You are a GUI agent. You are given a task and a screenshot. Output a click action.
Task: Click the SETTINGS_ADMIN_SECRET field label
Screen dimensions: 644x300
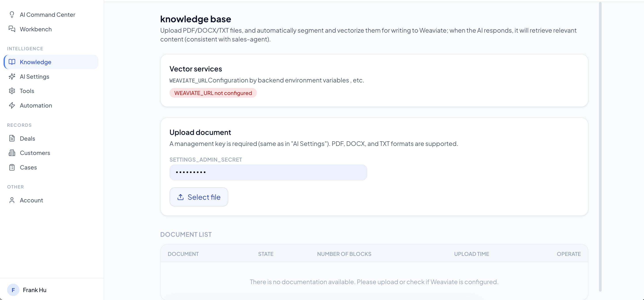click(x=206, y=160)
